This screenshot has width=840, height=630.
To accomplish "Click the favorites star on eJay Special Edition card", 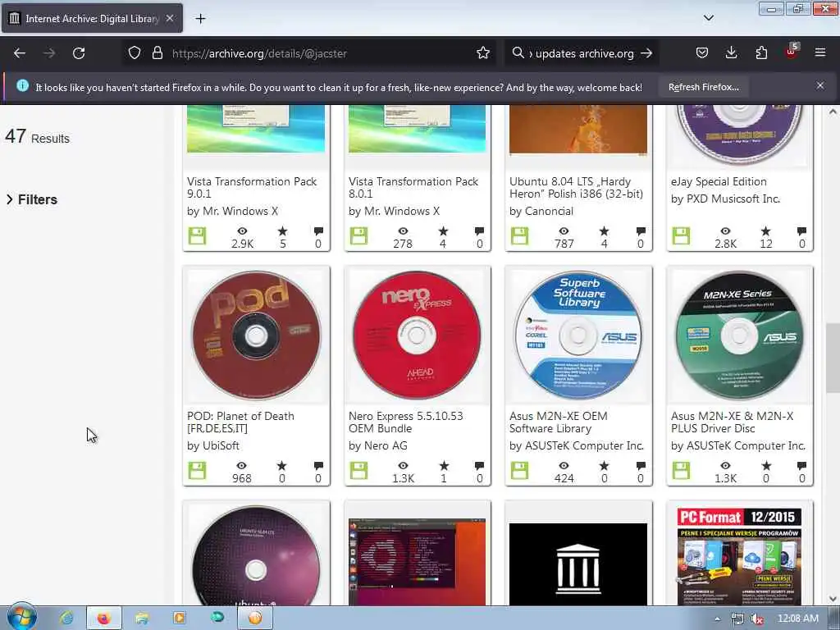I will point(765,231).
